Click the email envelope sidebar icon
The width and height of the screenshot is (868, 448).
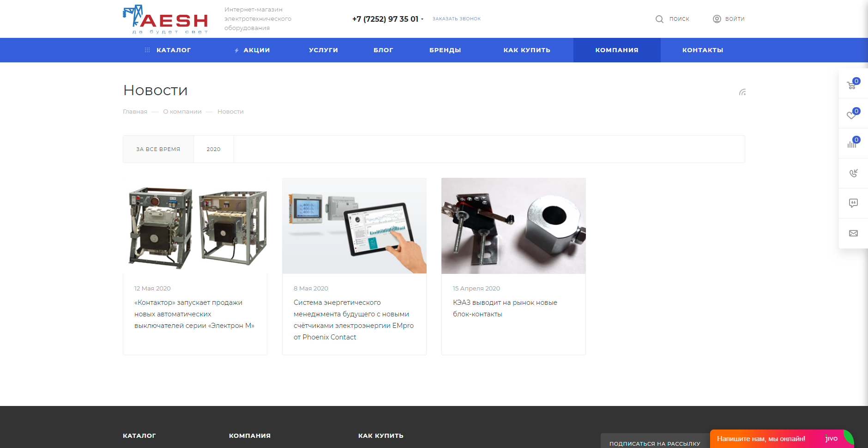[x=853, y=233]
